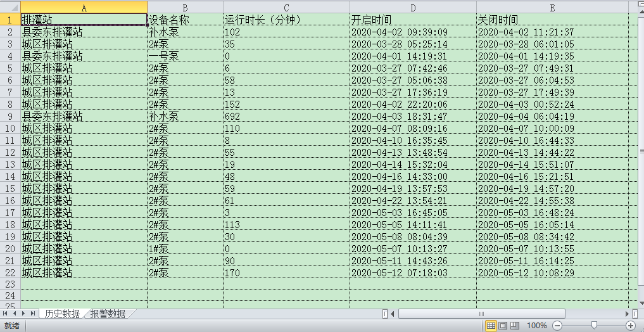
Task: Switch to Page Break Preview view
Action: point(514,326)
